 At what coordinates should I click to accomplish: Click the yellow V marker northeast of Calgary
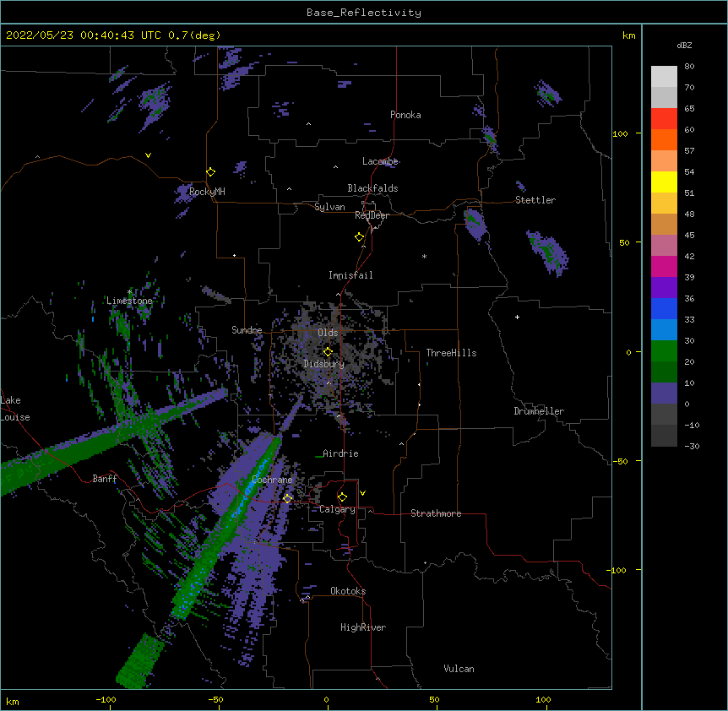(362, 493)
